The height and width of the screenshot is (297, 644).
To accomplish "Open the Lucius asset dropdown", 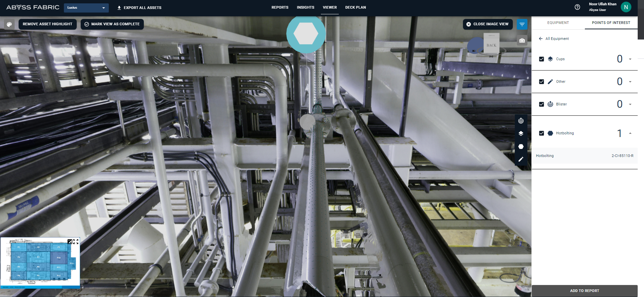I will pos(86,8).
